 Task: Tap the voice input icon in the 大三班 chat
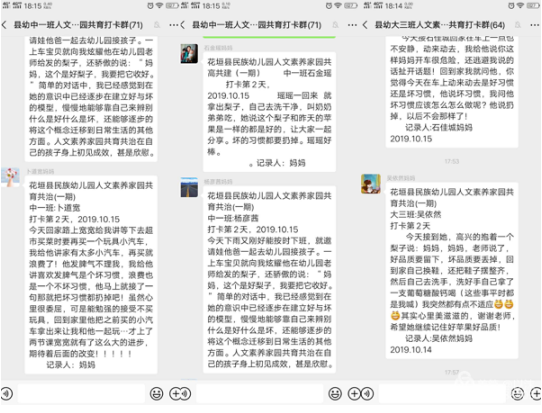tap(368, 393)
